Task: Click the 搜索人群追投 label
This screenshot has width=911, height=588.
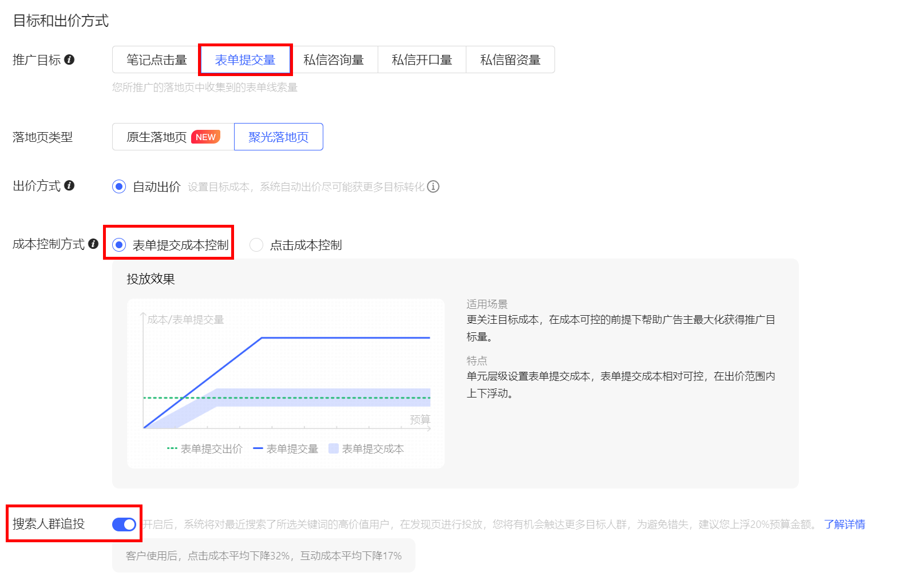Action: point(49,523)
